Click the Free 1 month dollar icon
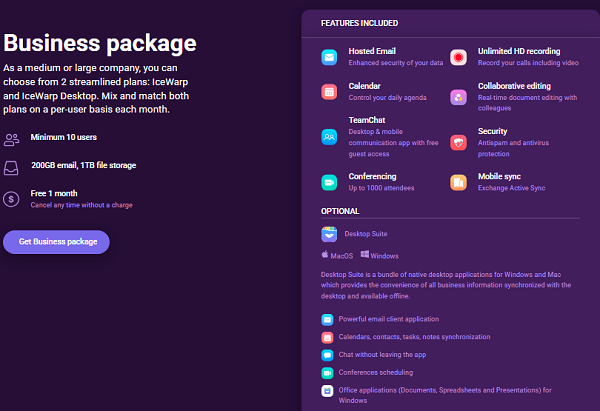 [x=12, y=199]
